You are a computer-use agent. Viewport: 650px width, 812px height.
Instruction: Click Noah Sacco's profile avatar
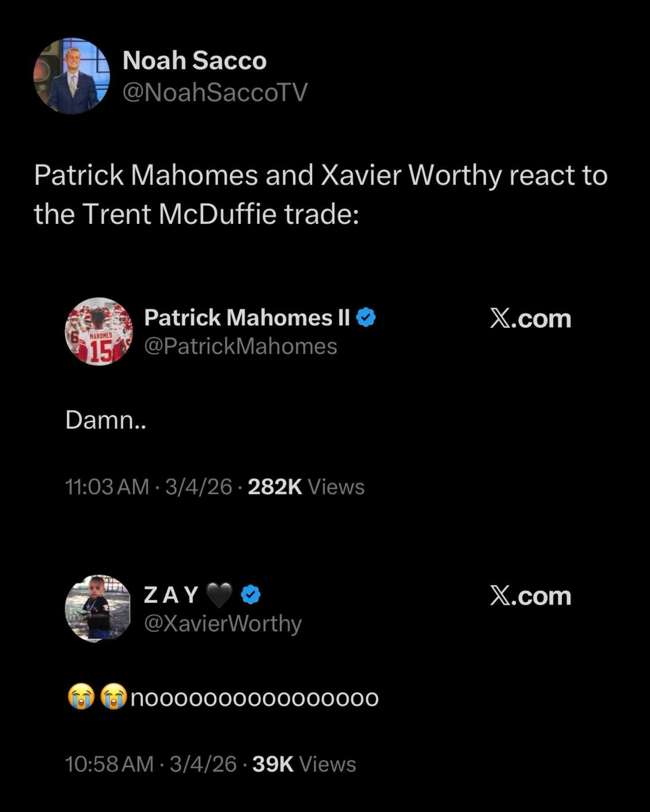pos(71,76)
